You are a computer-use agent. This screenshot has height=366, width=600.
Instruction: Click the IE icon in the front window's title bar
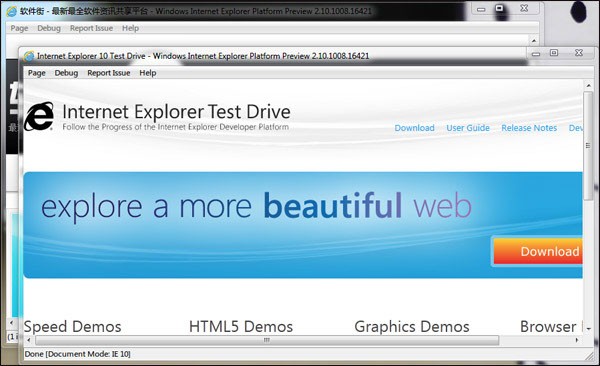pyautogui.click(x=29, y=56)
